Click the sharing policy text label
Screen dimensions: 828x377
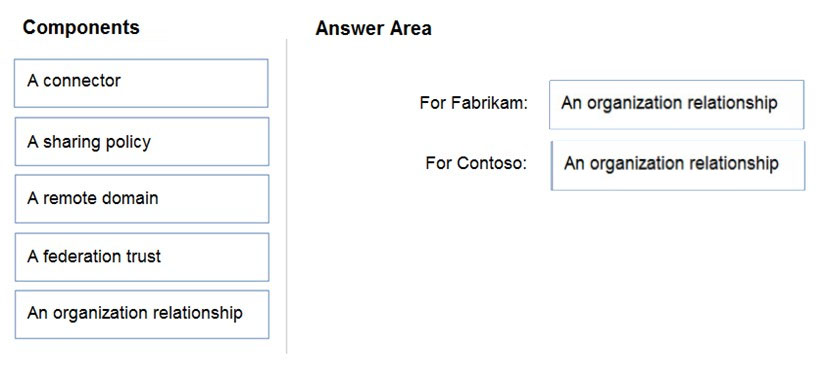tap(97, 142)
